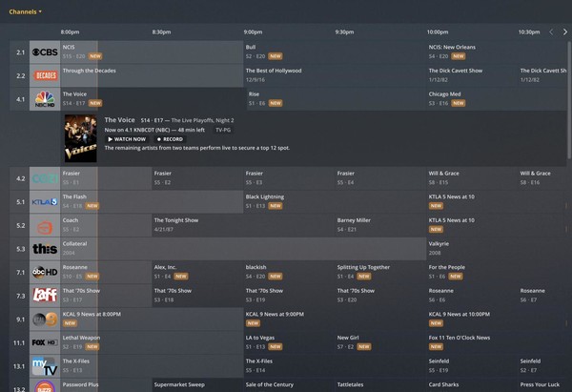Click the guide vertical scrollbar

tap(569, 99)
